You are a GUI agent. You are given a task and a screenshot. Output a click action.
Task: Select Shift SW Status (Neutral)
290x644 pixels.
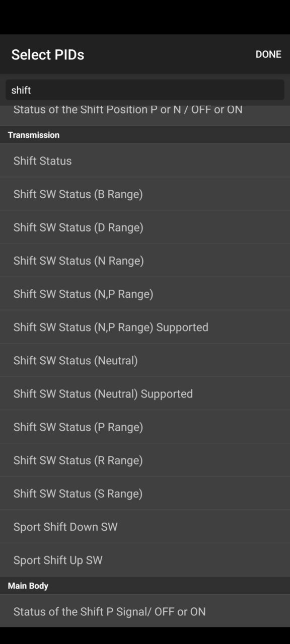[145, 360]
